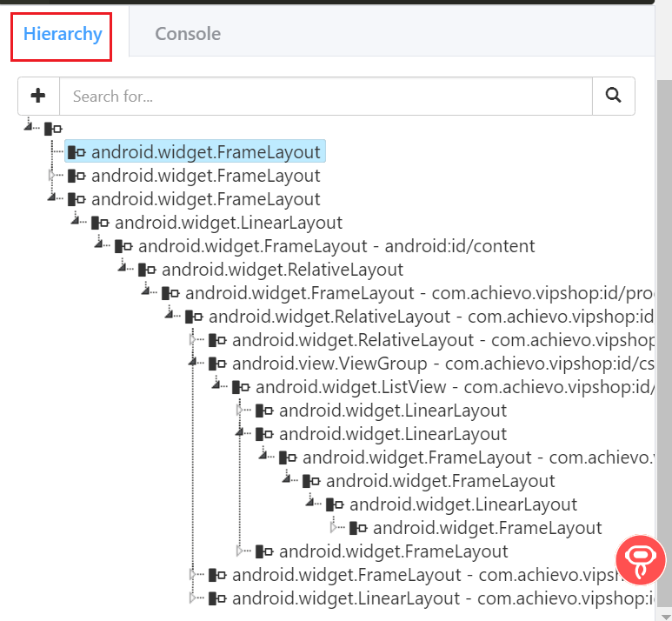The image size is (672, 621).
Task: Click the magnifier search button
Action: point(614,96)
